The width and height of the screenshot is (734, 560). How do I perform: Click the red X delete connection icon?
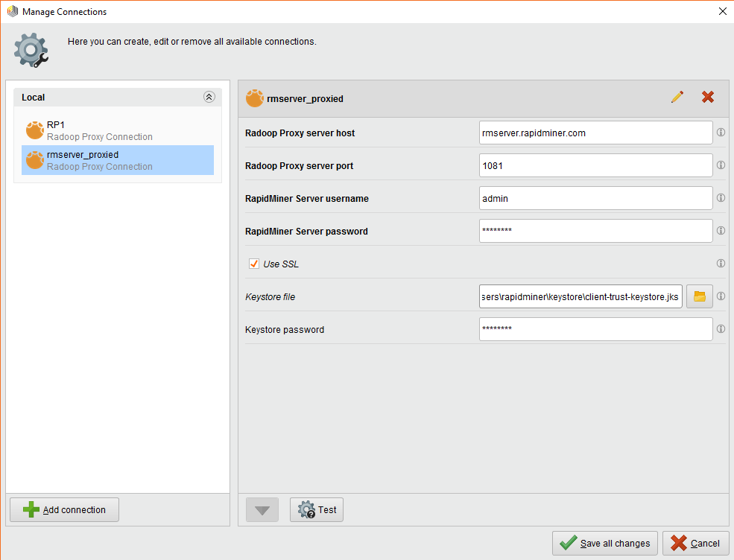(x=708, y=98)
